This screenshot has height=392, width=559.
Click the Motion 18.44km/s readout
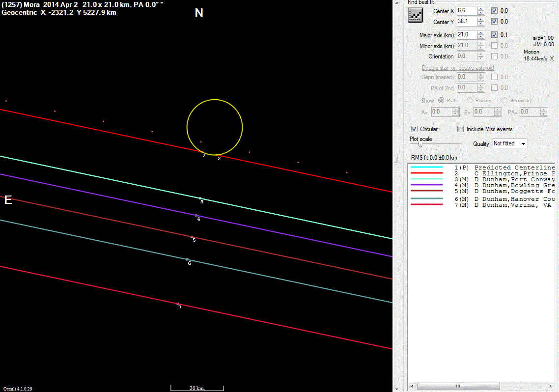pyautogui.click(x=539, y=55)
